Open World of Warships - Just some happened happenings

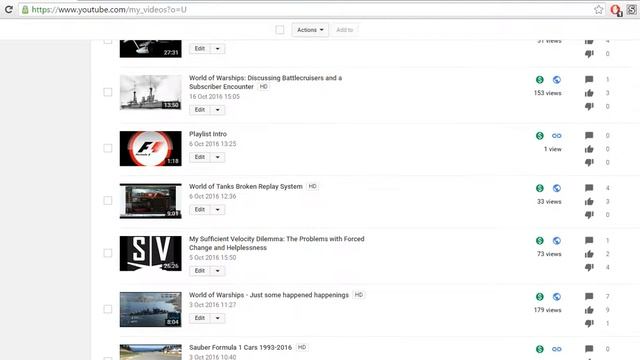click(269, 295)
